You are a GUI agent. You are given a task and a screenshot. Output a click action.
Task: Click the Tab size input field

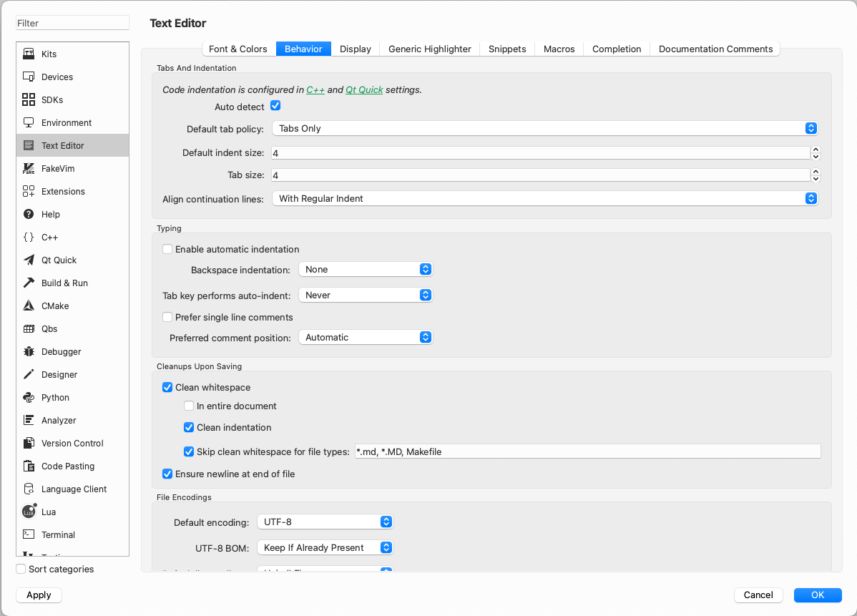(541, 175)
